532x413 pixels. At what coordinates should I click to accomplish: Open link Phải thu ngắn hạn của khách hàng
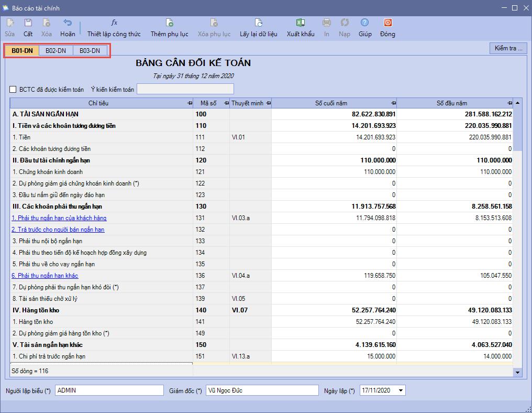tap(59, 218)
